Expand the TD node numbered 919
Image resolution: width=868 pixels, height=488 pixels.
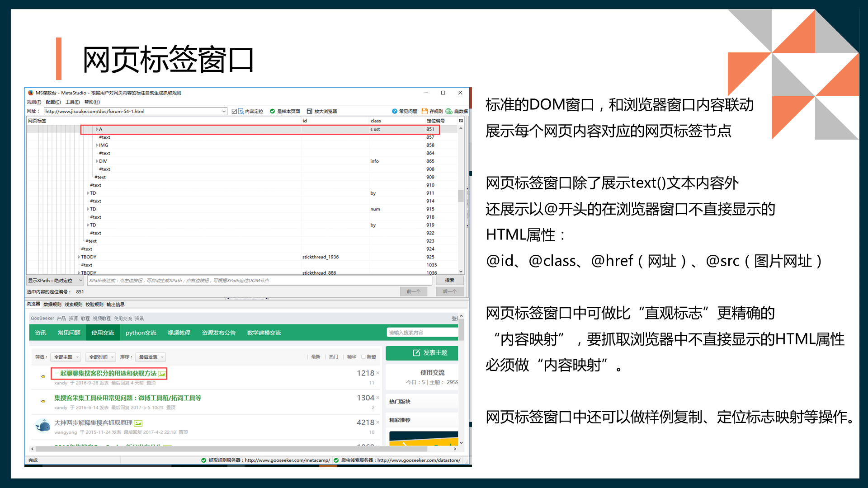pos(88,225)
